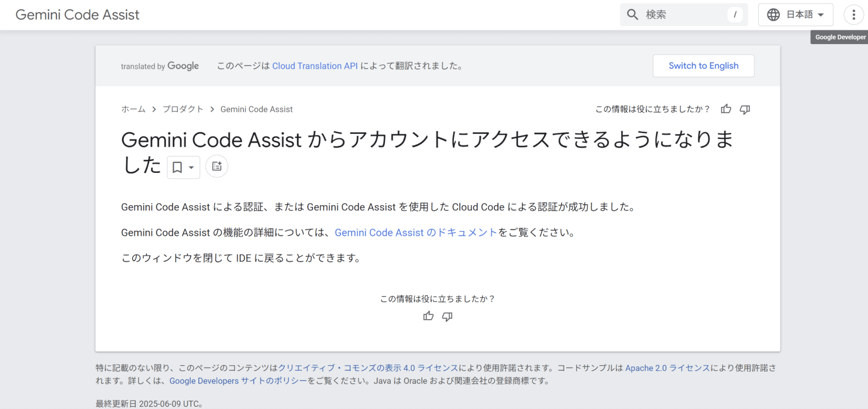This screenshot has width=868, height=409.
Task: Click the Gemini Code Assist header title
Action: pyautogui.click(x=77, y=15)
